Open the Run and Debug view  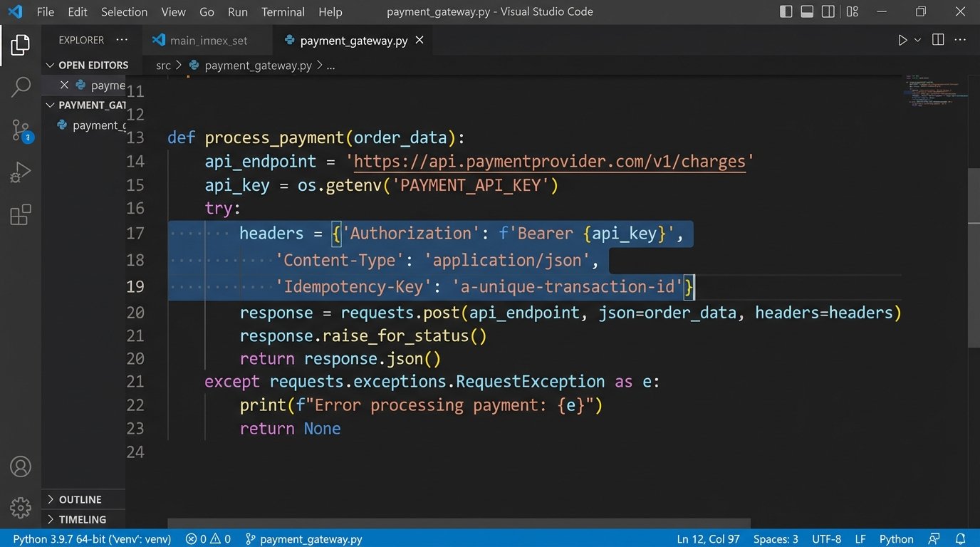[20, 172]
